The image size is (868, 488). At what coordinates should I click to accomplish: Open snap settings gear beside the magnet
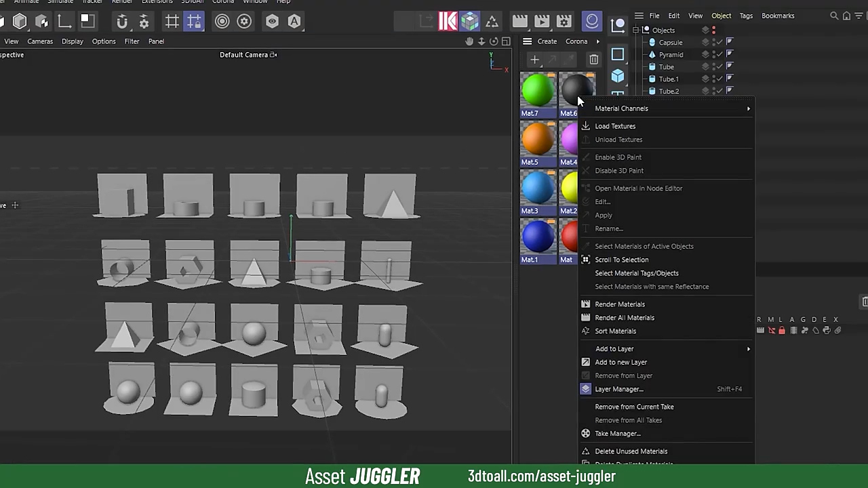point(144,22)
